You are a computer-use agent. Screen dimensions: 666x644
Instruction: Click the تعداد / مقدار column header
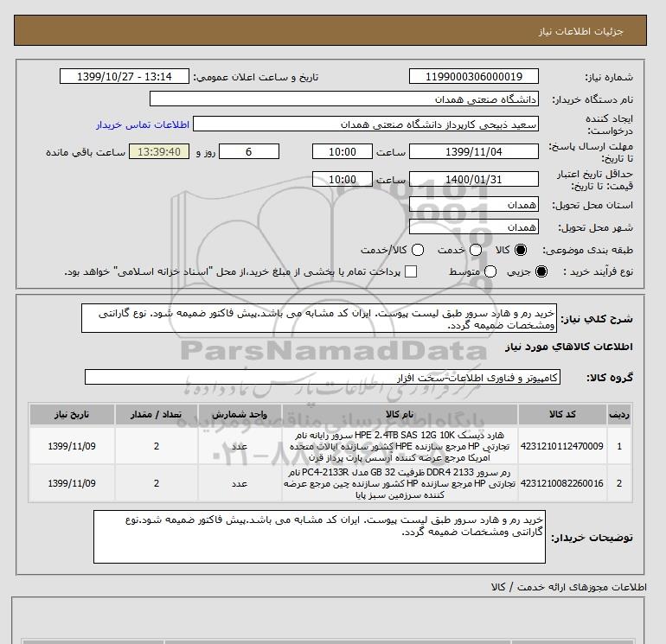[157, 415]
